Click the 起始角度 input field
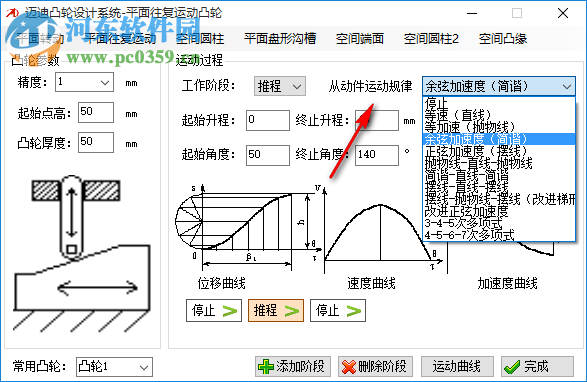 click(268, 155)
